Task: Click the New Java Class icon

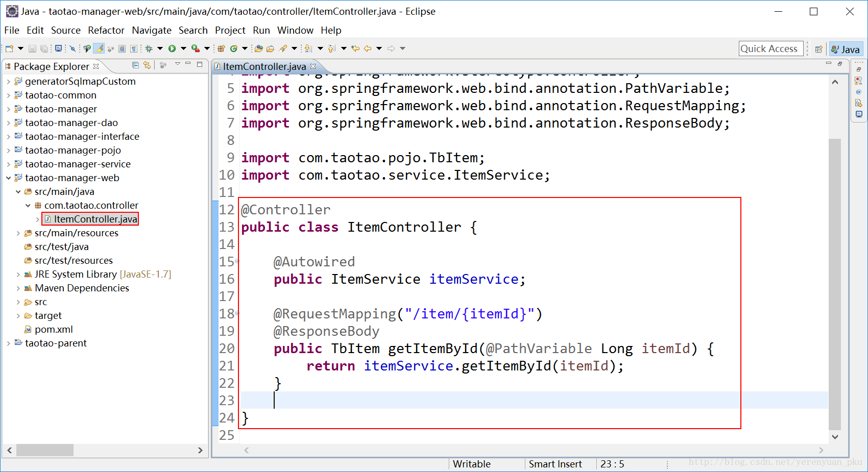Action: pos(234,48)
